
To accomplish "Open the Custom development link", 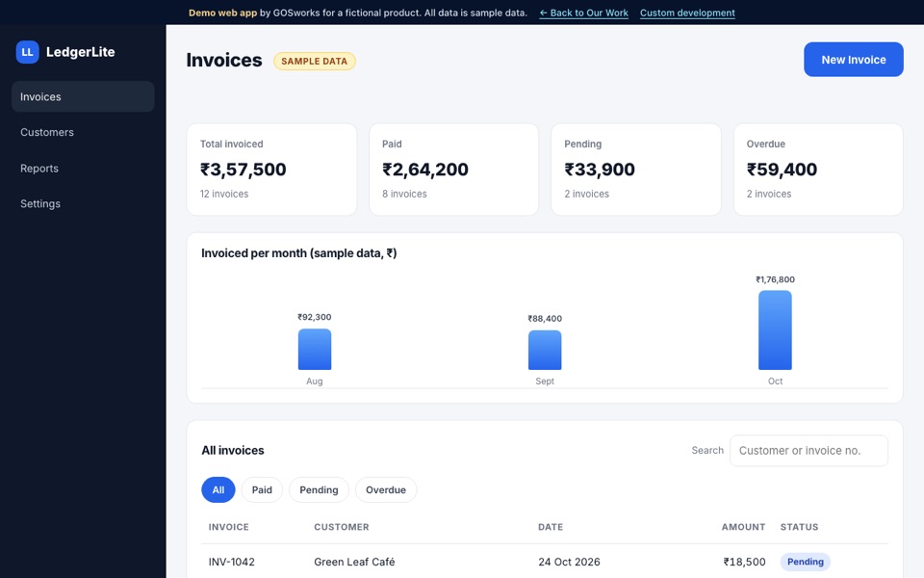I will pos(687,13).
